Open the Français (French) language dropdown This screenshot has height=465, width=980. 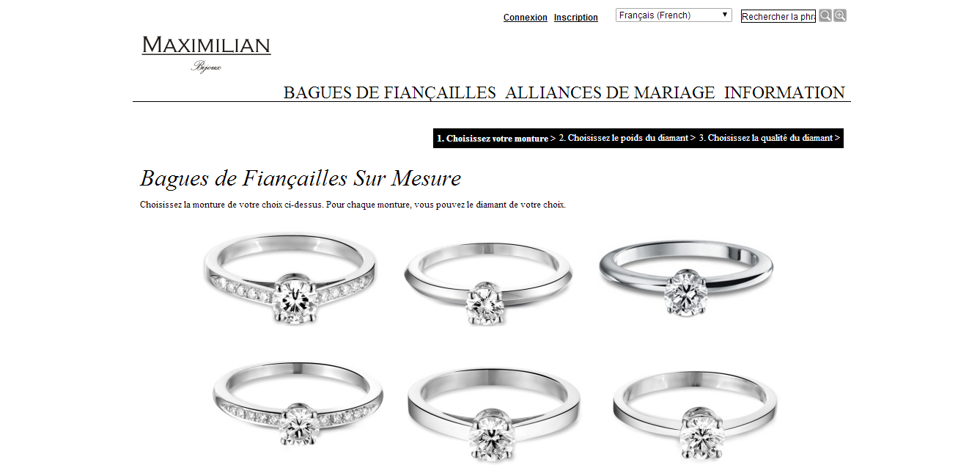pyautogui.click(x=674, y=15)
